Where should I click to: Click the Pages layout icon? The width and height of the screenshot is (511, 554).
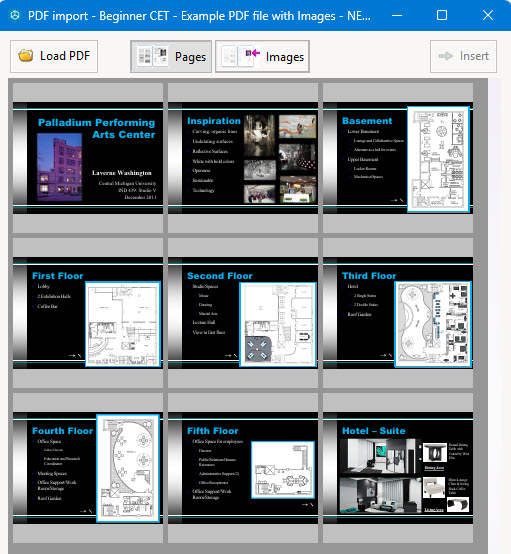(x=152, y=57)
